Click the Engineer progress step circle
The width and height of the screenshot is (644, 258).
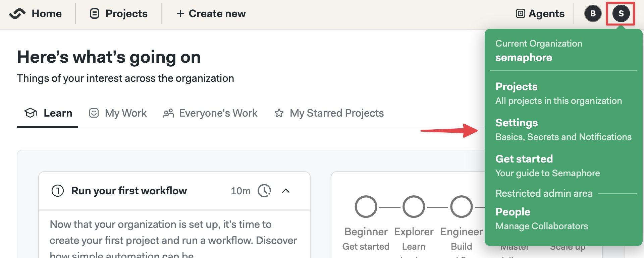tap(461, 207)
